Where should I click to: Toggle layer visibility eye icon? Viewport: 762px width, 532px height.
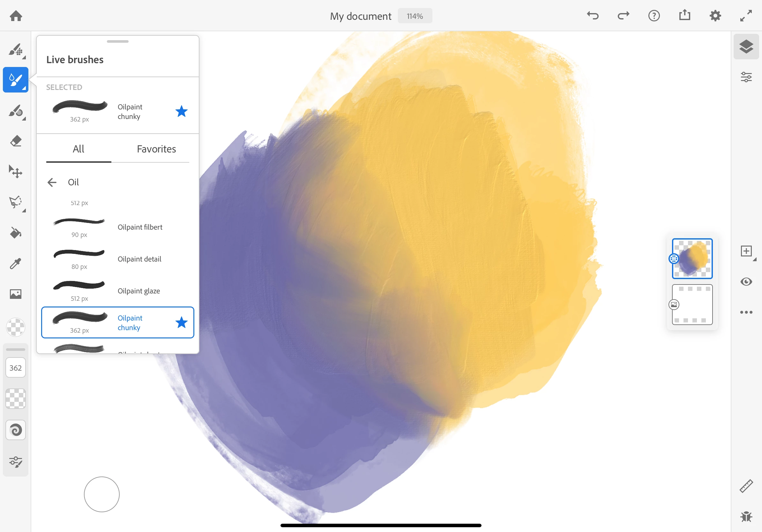click(746, 282)
